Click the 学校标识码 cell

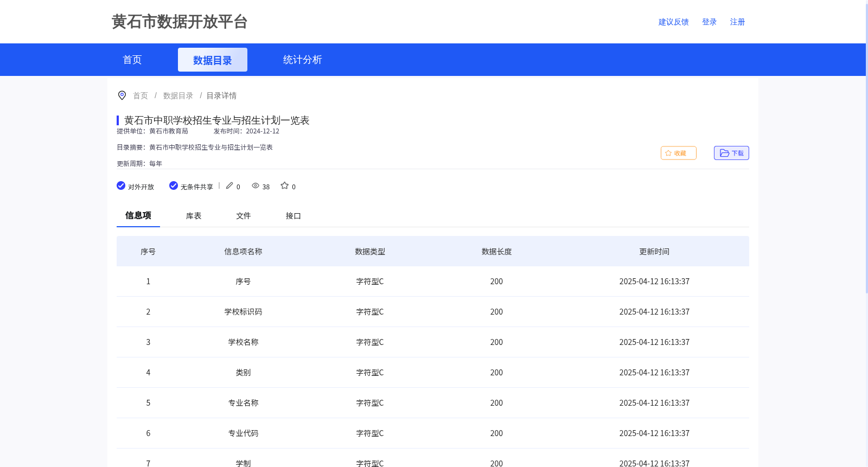[243, 312]
